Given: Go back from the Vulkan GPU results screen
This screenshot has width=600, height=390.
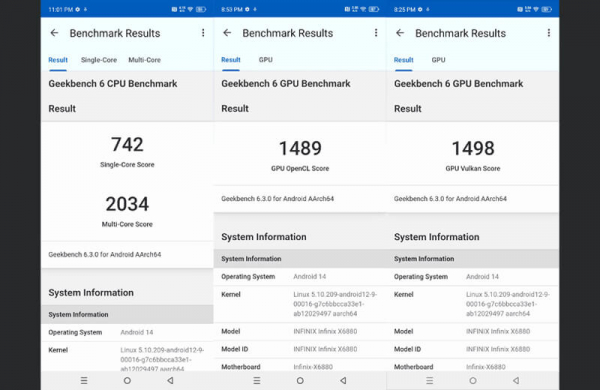Looking at the screenshot, I should [x=400, y=33].
